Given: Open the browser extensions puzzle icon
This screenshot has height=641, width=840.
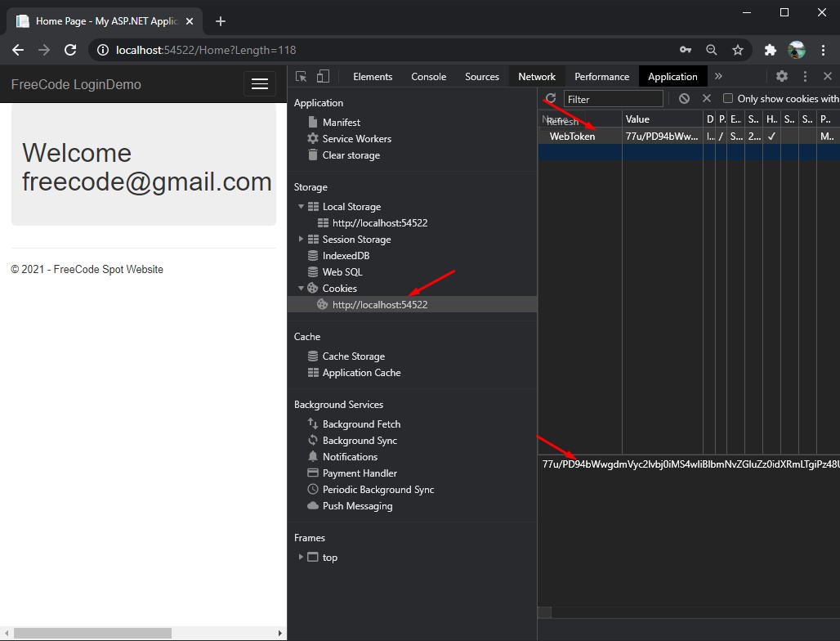Looking at the screenshot, I should (x=770, y=50).
